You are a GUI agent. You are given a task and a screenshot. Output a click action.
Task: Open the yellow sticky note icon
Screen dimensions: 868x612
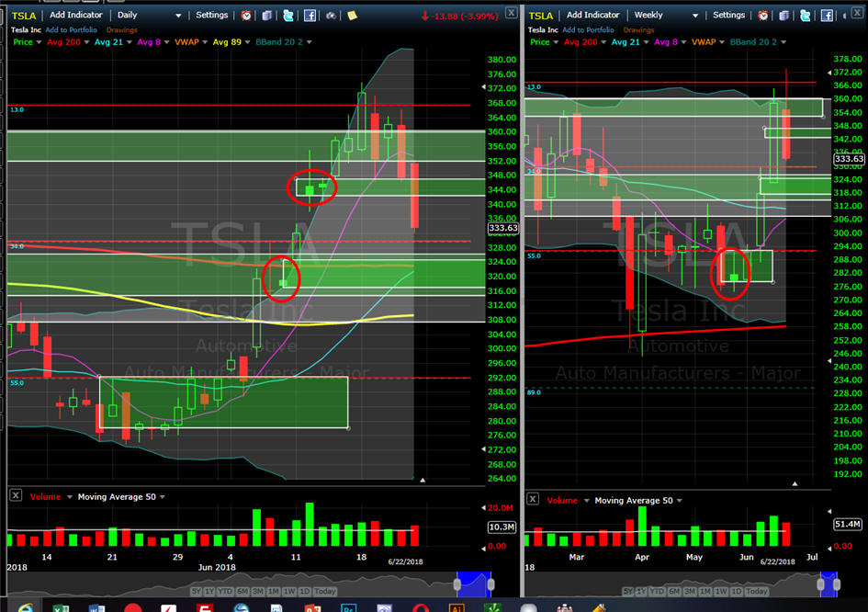pyautogui.click(x=352, y=16)
